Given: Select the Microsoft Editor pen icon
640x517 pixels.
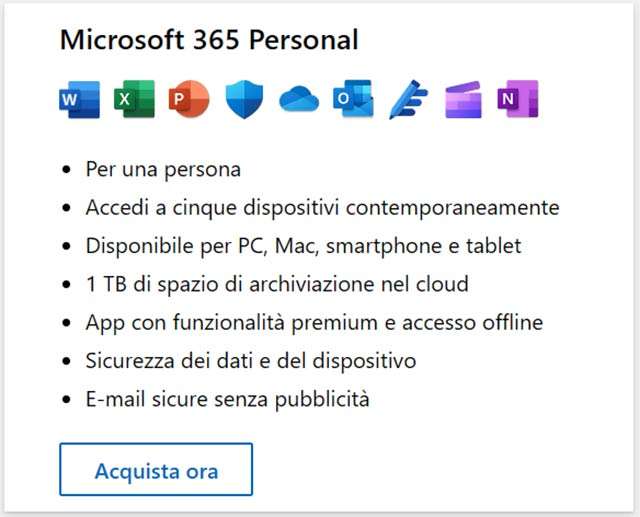Looking at the screenshot, I should (x=407, y=100).
